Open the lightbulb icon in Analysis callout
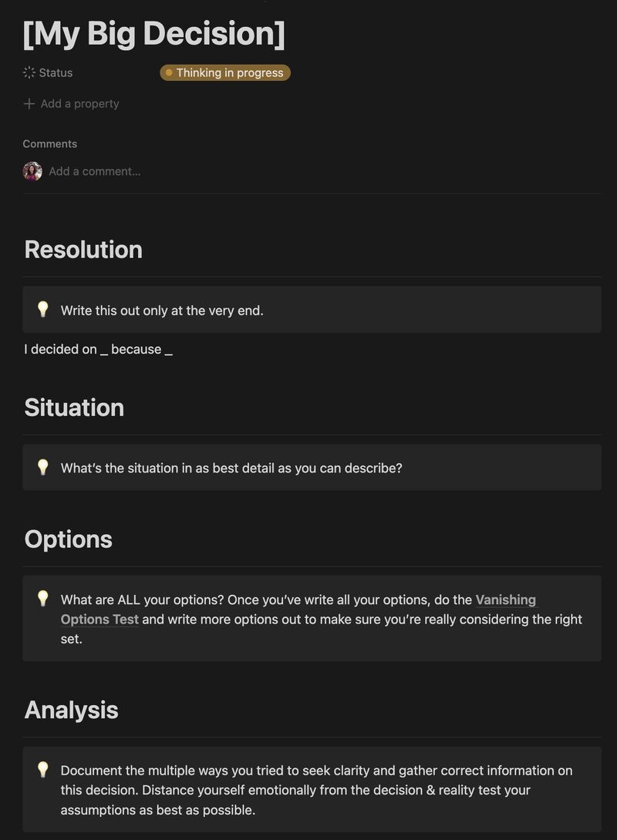617x840 pixels. point(43,770)
